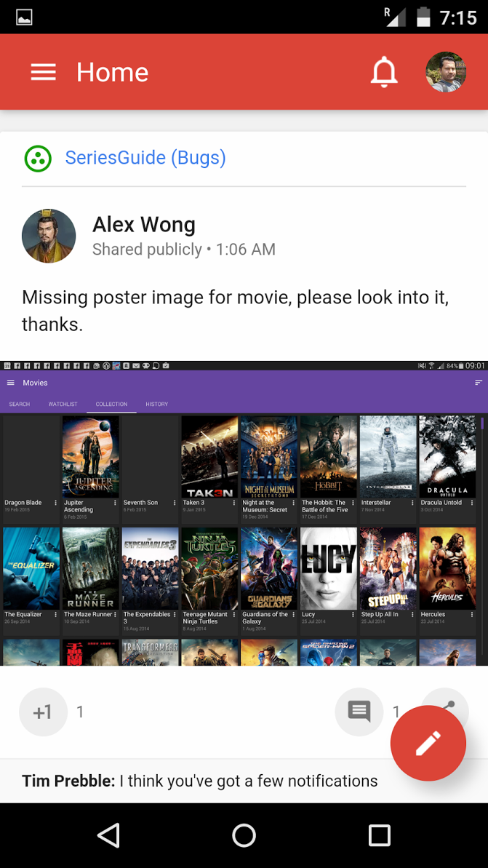Tap Alex Wong's avatar picture
Viewport: 488px width, 868px height.
pos(49,236)
